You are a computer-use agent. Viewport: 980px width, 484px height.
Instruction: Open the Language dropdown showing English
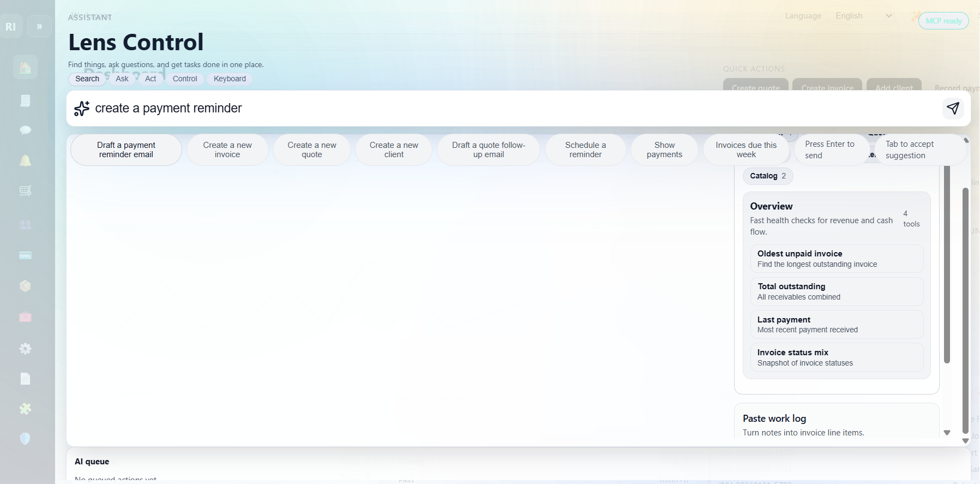pos(864,16)
